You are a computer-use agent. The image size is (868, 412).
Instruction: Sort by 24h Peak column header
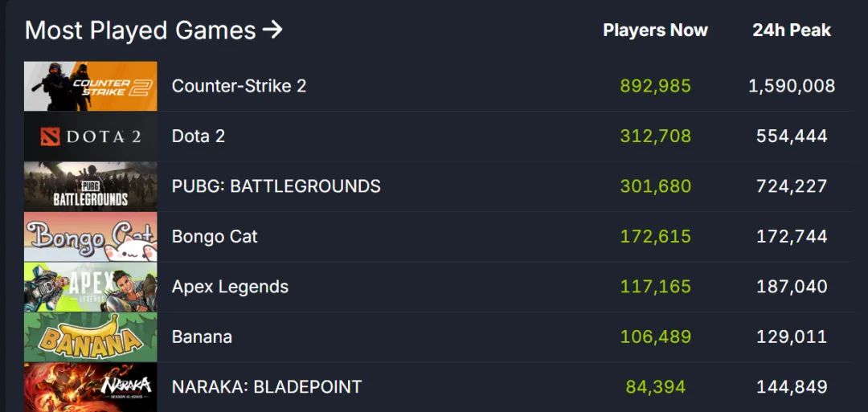pyautogui.click(x=792, y=31)
